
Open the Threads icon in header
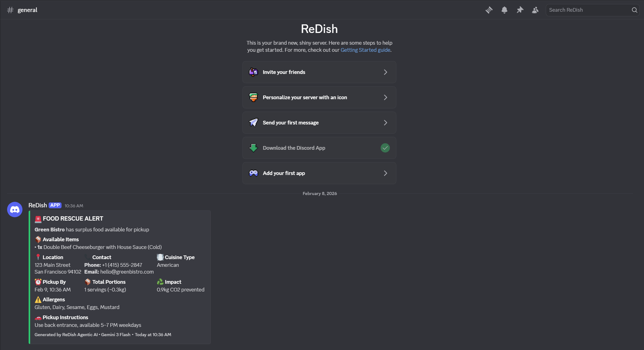[x=489, y=10]
